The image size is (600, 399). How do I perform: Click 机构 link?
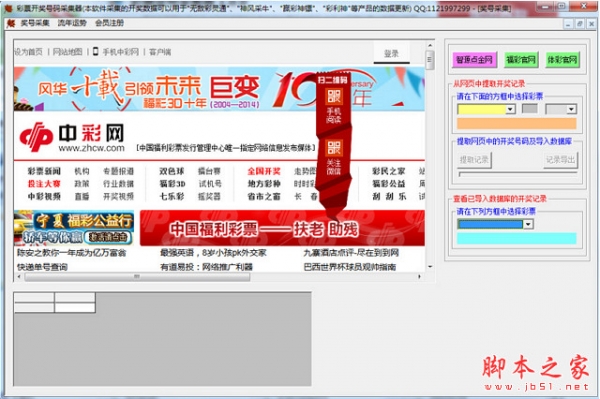tap(82, 171)
